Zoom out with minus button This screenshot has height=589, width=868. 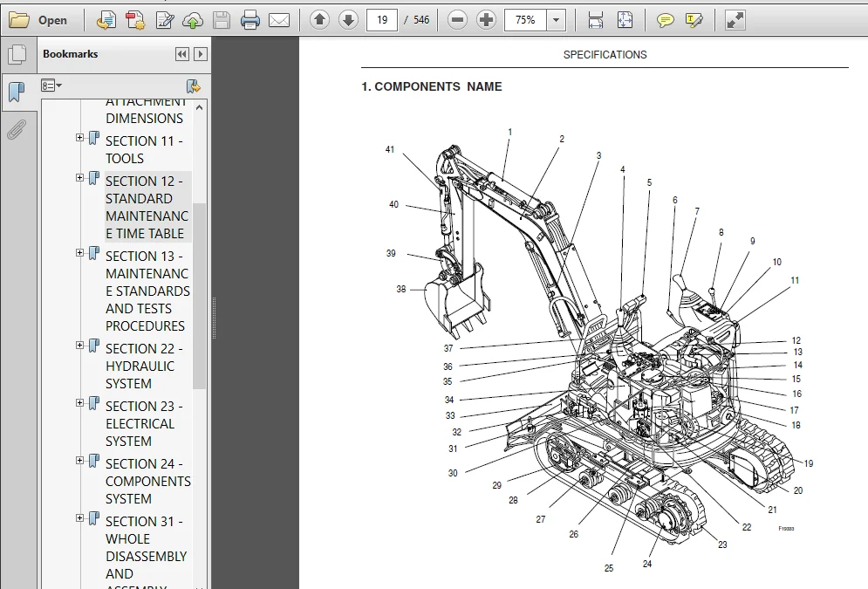[457, 20]
